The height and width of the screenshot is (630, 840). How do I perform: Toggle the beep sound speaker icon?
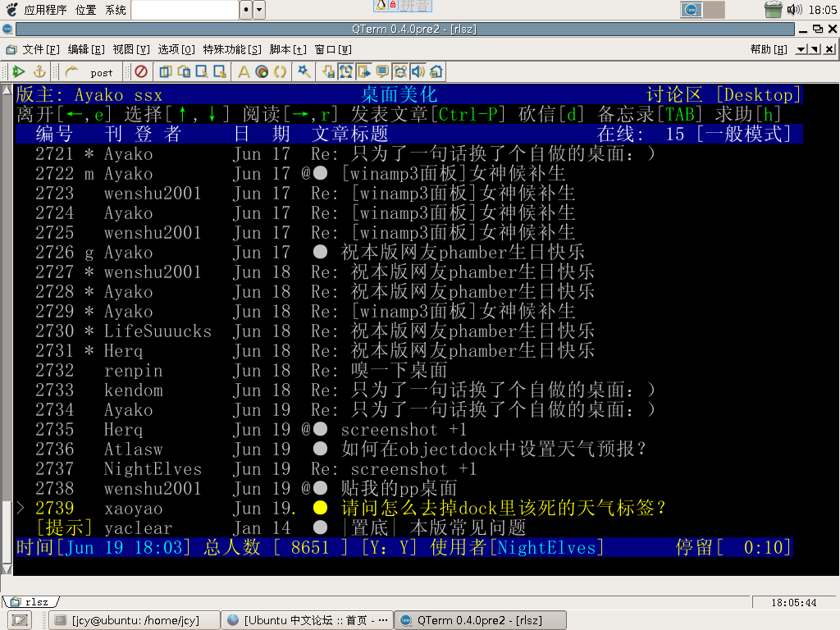[418, 71]
